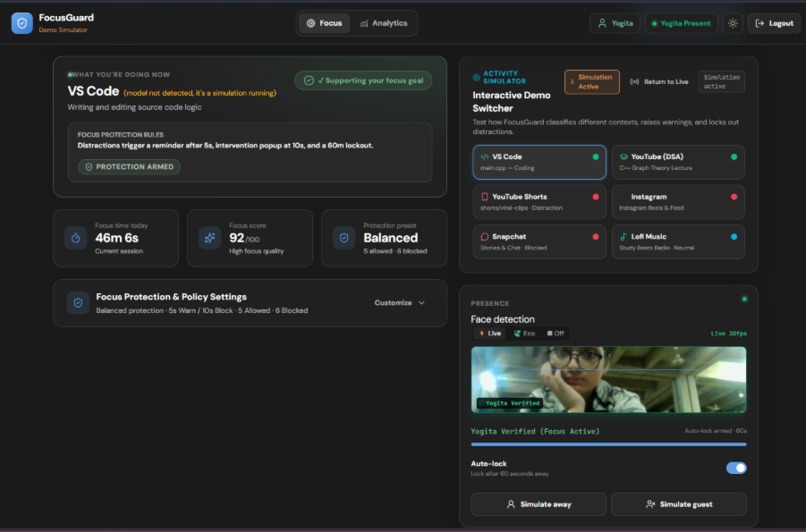Click the Simulation active status label
Image resolution: width=806 pixels, height=532 pixels.
(721, 82)
